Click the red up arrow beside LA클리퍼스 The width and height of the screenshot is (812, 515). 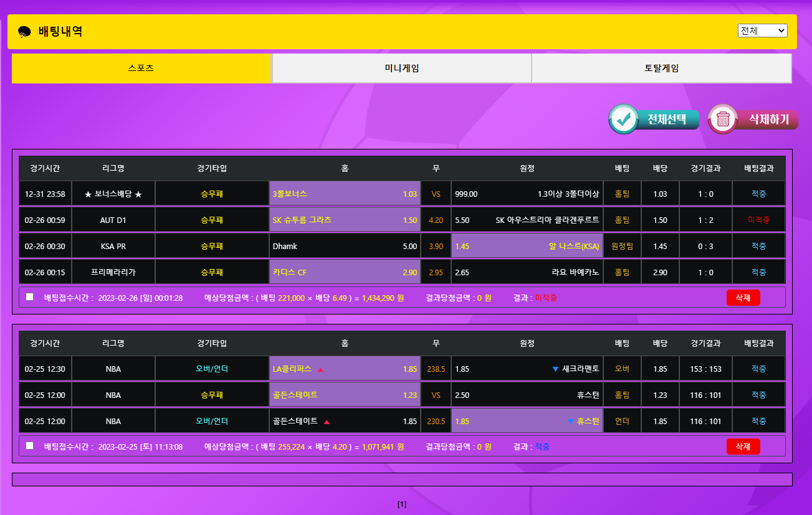[321, 369]
